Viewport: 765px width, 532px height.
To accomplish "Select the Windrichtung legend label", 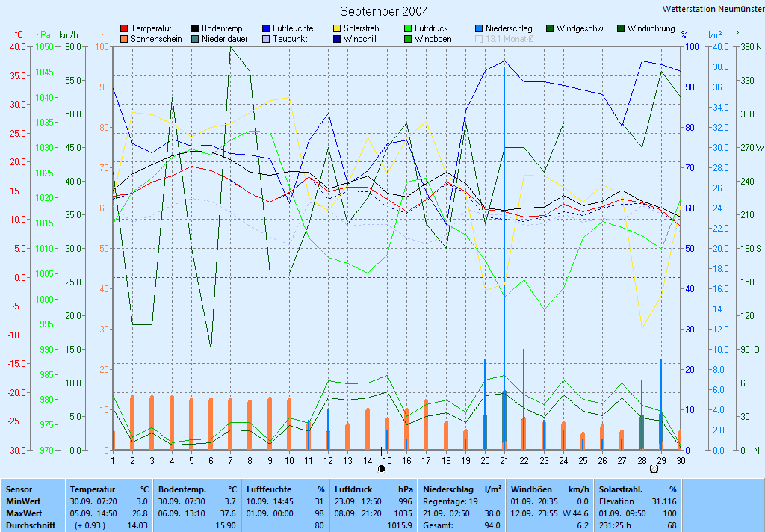I will pos(651,29).
